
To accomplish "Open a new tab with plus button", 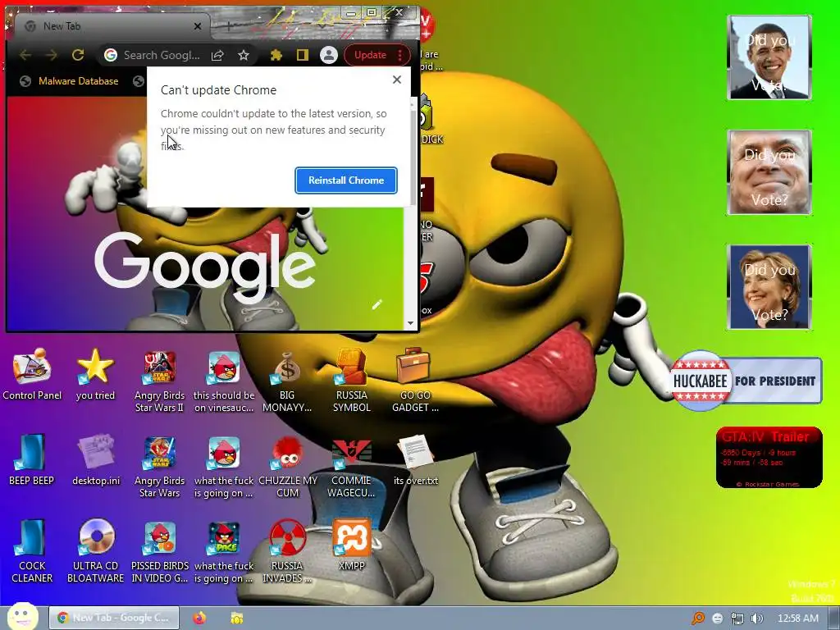I will [228, 26].
